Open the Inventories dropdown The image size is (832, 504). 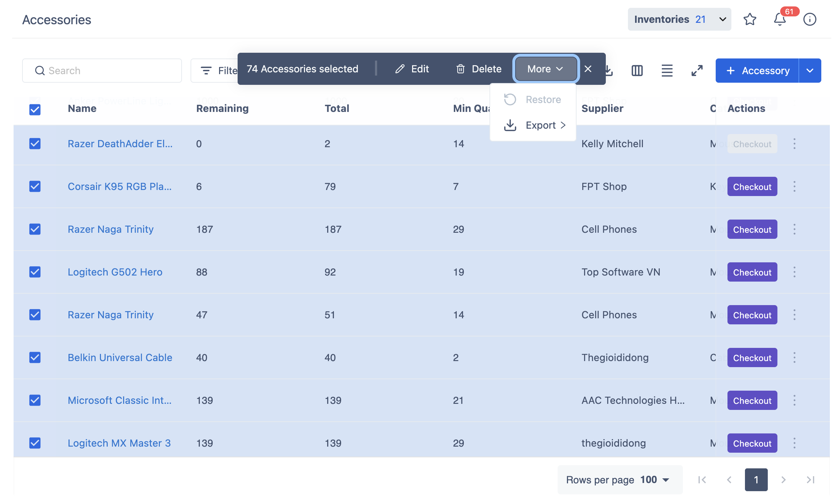coord(679,19)
